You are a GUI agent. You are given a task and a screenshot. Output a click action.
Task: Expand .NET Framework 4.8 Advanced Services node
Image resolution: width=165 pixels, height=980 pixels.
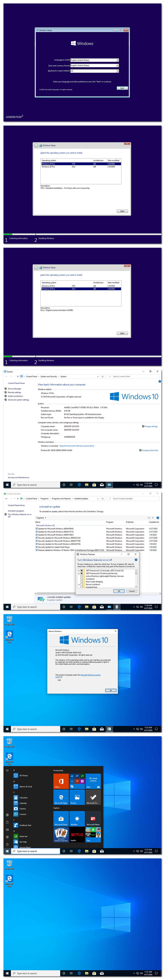pos(79,573)
